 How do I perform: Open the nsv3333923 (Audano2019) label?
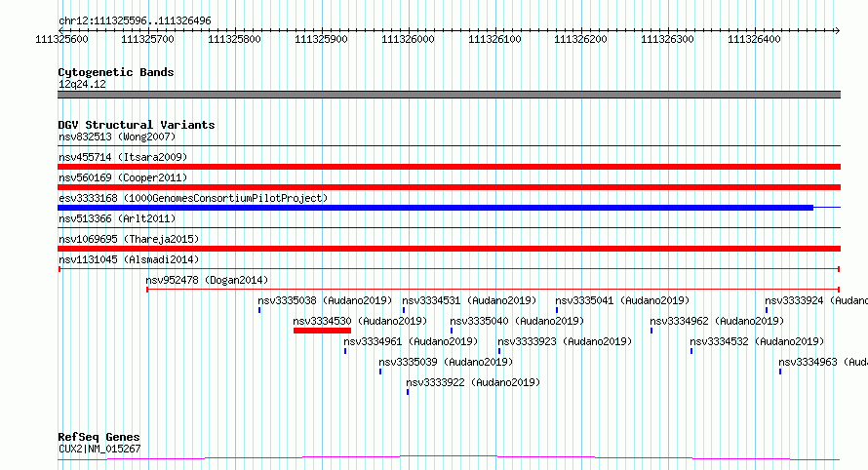(x=565, y=341)
